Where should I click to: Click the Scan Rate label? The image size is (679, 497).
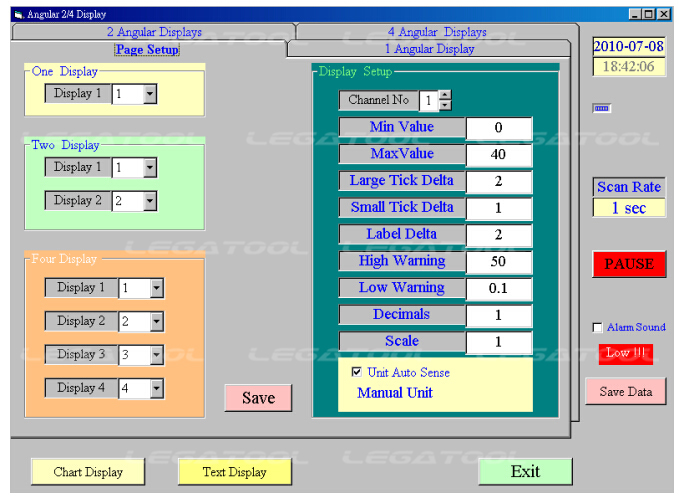[629, 187]
